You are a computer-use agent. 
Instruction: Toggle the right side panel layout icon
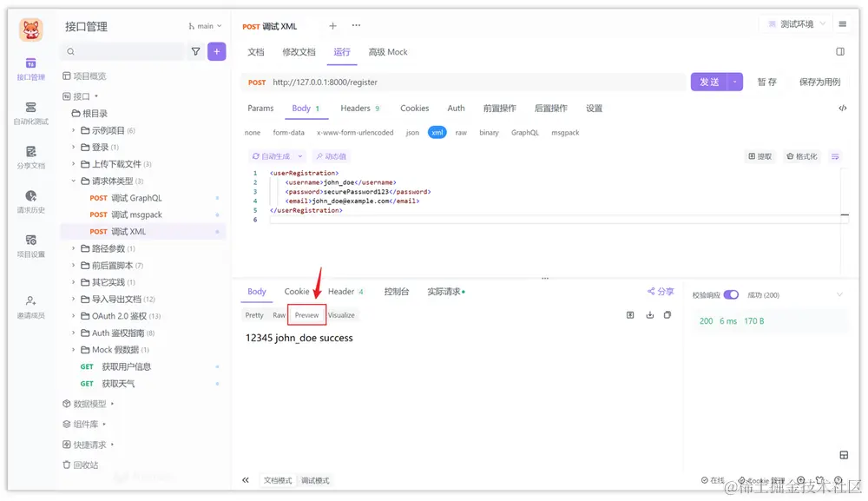pyautogui.click(x=840, y=51)
